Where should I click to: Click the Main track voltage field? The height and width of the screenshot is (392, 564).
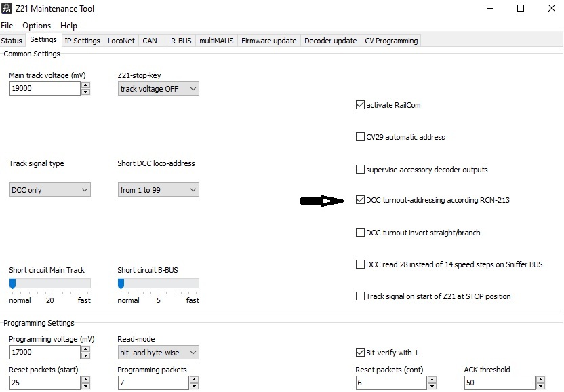coord(45,89)
